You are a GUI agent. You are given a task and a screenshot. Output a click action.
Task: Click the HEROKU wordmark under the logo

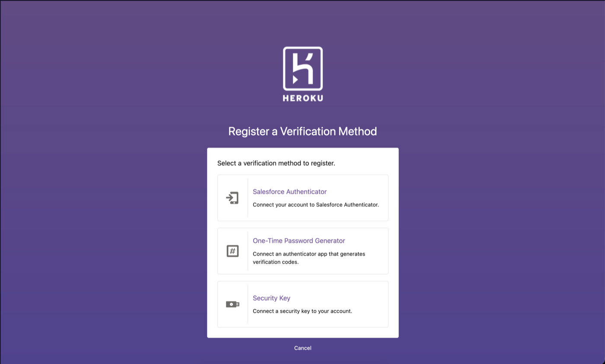302,98
